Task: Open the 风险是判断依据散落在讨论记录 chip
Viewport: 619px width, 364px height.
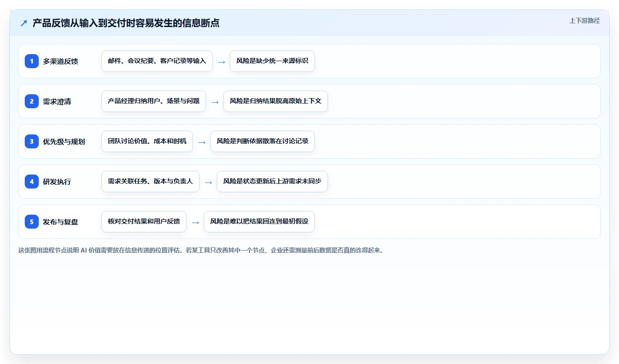Action: tap(263, 141)
